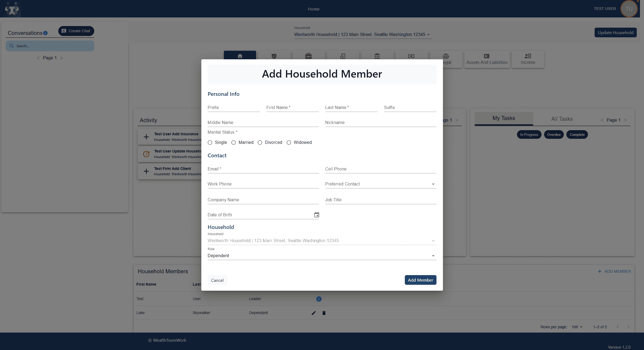Click the Company Name input field

point(263,200)
